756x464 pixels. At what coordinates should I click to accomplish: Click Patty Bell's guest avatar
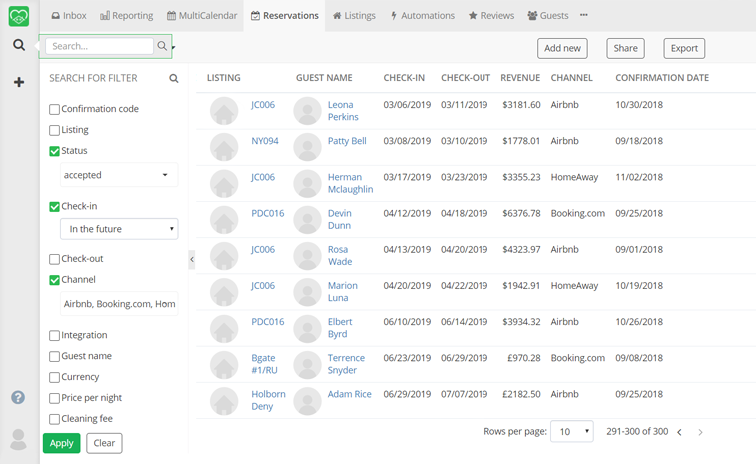308,147
